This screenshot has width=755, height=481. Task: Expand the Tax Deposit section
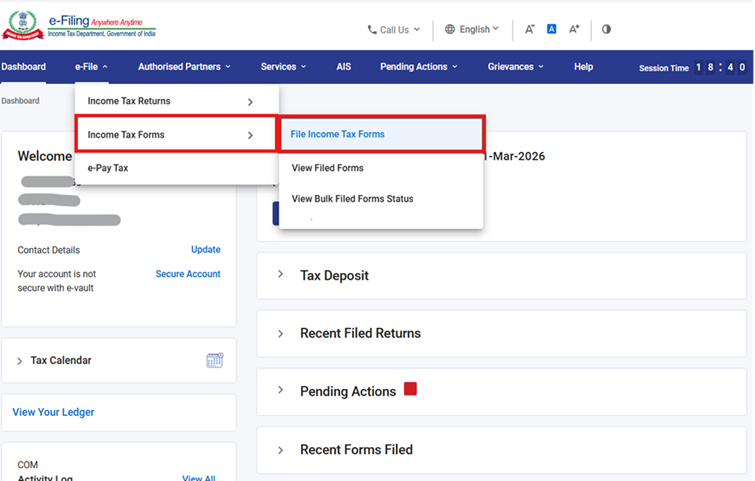click(334, 275)
